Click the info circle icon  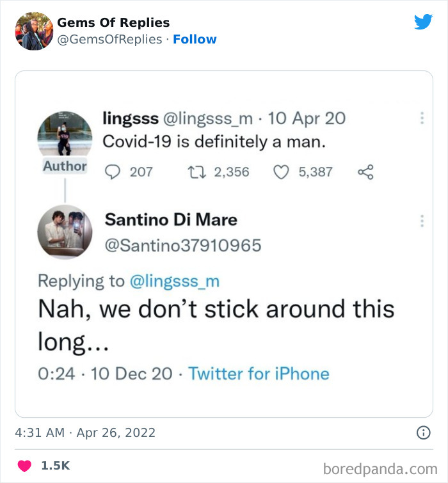coord(423,433)
